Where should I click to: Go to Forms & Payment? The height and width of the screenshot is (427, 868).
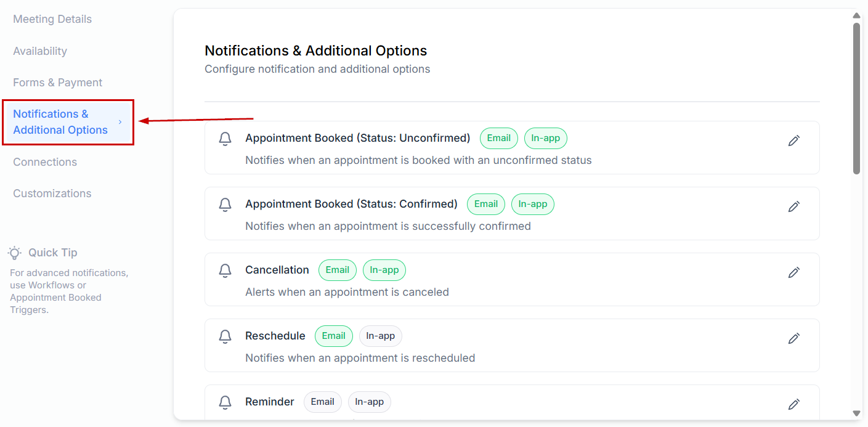point(57,83)
